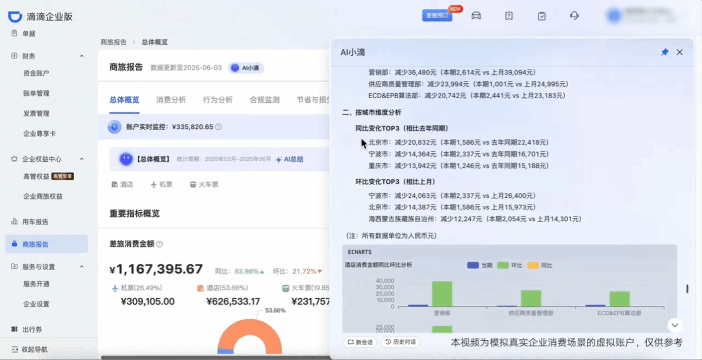Viewport: 702px width, 360px height.
Task: Click 收起导航 to collapse sidebar
Action: [x=30, y=349]
